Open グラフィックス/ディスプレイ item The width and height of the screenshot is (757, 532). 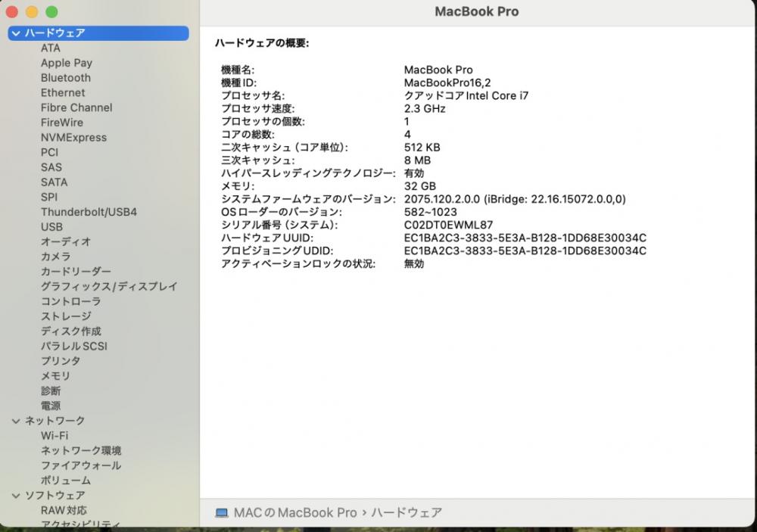tap(109, 286)
